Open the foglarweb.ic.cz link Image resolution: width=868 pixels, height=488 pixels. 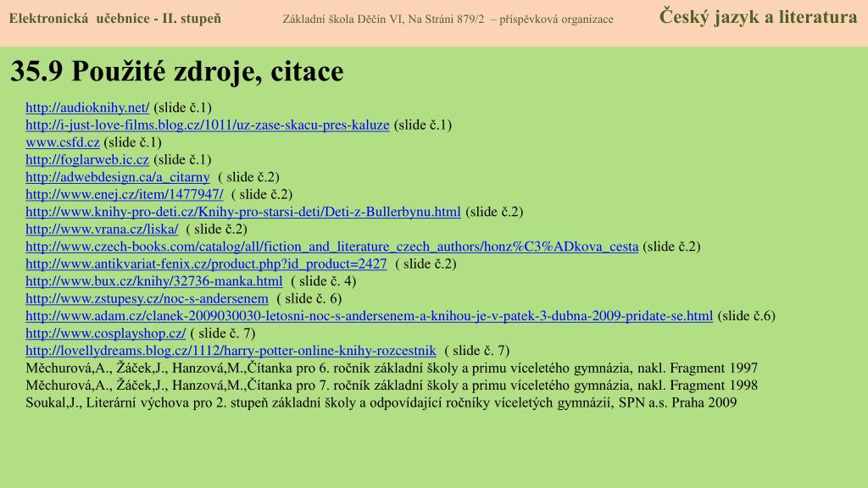pyautogui.click(x=87, y=159)
